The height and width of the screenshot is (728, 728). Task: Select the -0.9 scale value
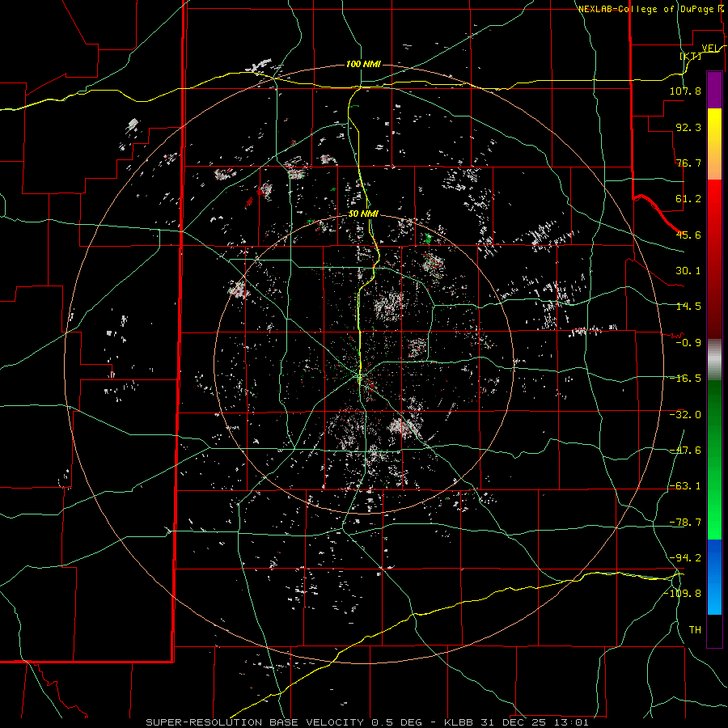click(688, 343)
